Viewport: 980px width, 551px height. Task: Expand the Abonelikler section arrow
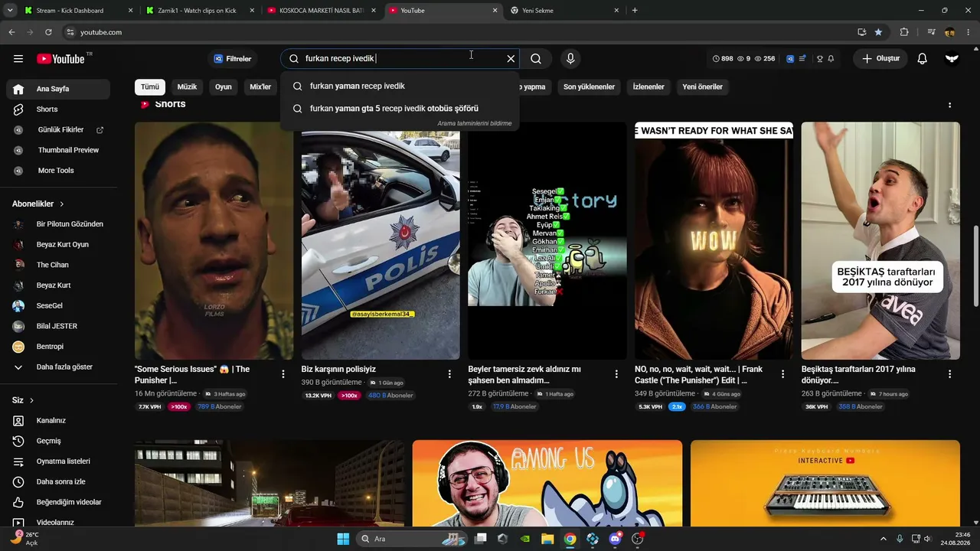[62, 204]
